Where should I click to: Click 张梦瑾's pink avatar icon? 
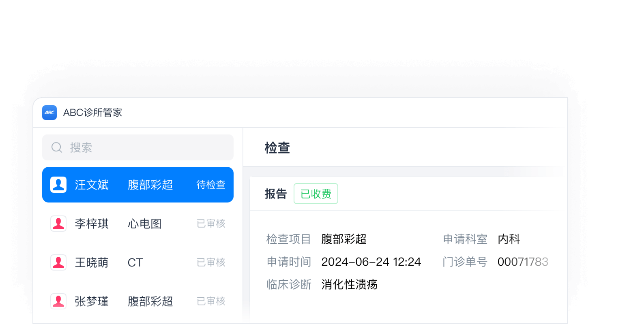coord(58,301)
